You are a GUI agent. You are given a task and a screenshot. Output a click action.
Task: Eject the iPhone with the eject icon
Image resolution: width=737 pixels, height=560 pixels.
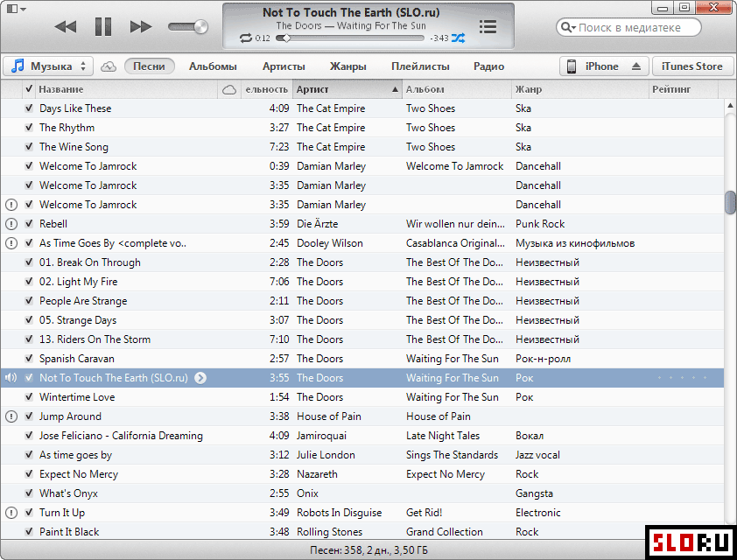point(636,66)
